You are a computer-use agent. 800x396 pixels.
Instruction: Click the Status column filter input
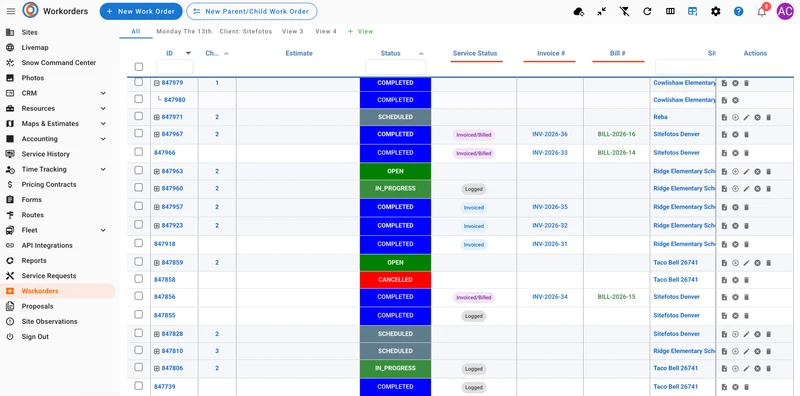(x=395, y=67)
